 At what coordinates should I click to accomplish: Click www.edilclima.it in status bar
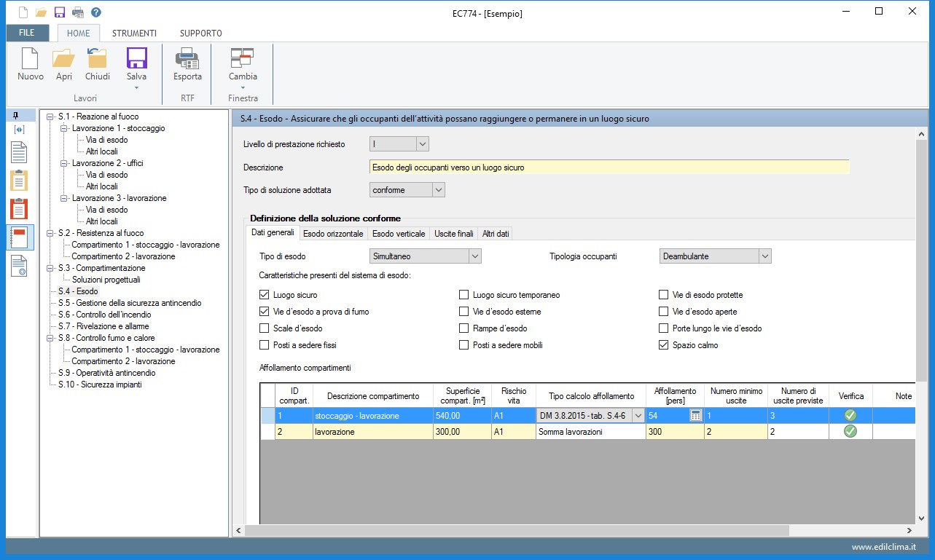(x=884, y=547)
